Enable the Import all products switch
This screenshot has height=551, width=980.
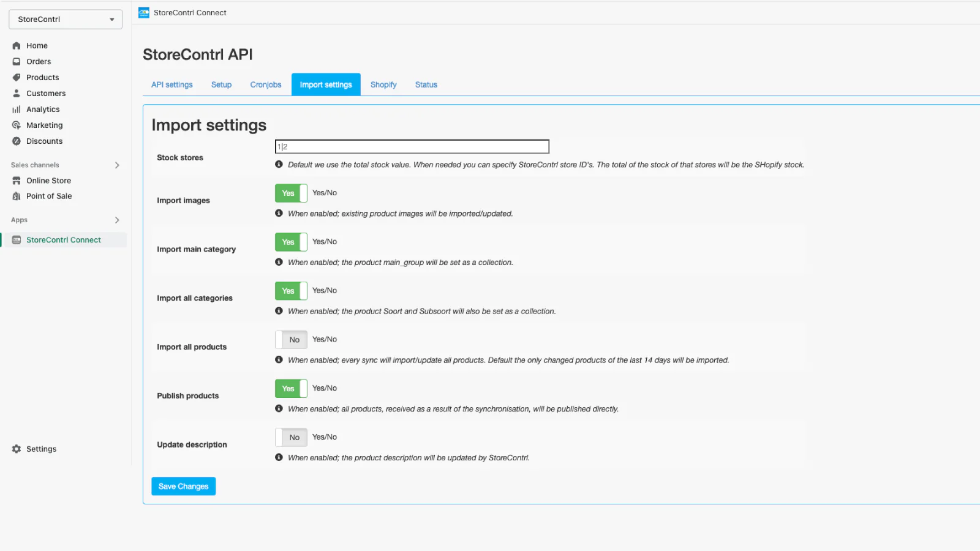(291, 340)
